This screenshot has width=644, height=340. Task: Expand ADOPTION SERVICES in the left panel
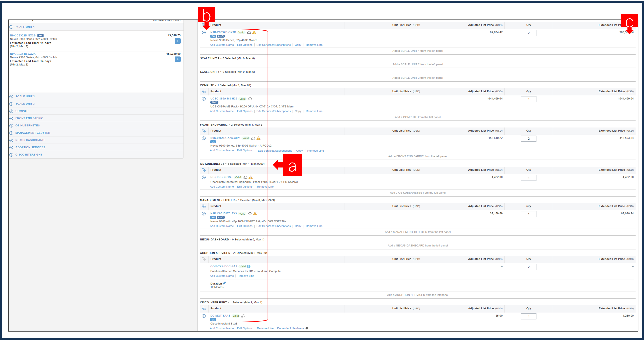[x=11, y=148]
